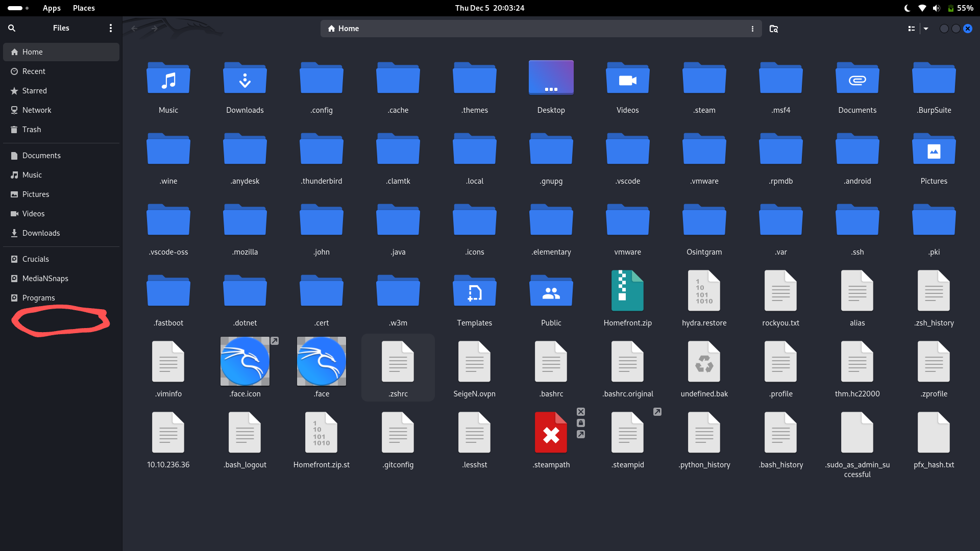The width and height of the screenshot is (980, 551).
Task: Open the Files sidebar kebab menu
Action: pyautogui.click(x=110, y=28)
